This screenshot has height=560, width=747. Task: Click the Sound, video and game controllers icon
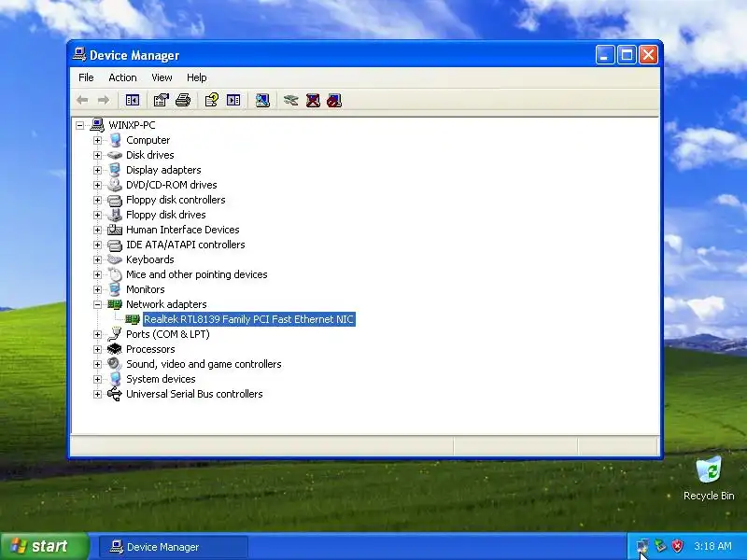tap(115, 364)
